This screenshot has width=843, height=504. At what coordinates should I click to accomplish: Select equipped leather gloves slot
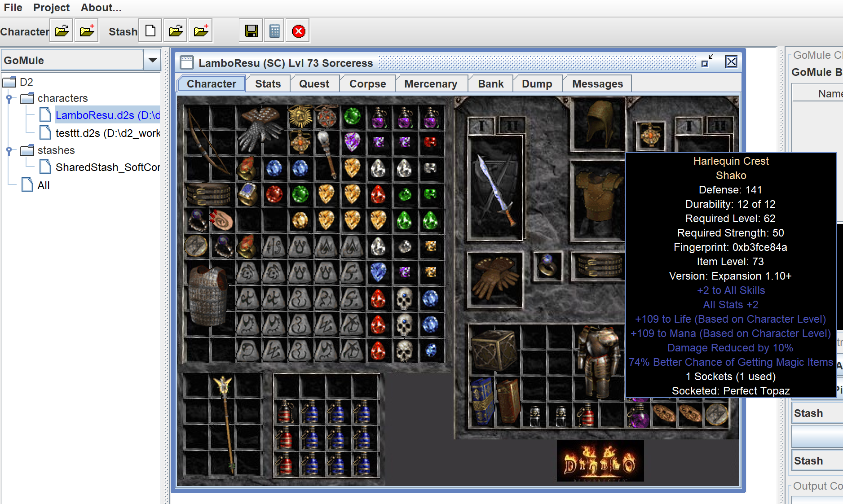pyautogui.click(x=495, y=279)
